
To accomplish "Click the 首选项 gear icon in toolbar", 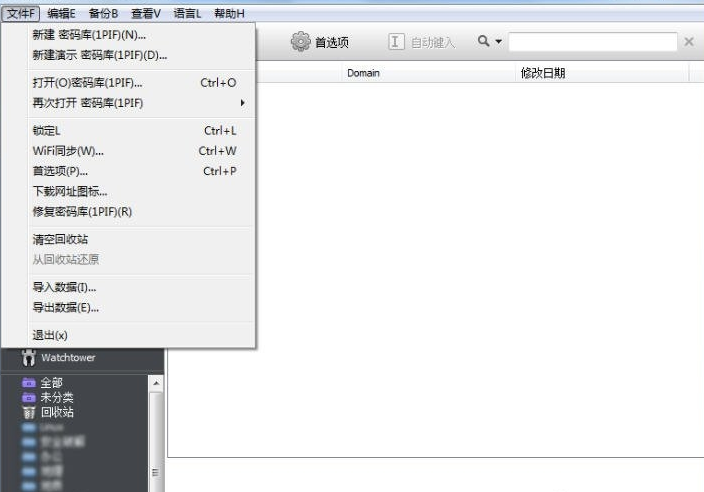I will pos(300,42).
